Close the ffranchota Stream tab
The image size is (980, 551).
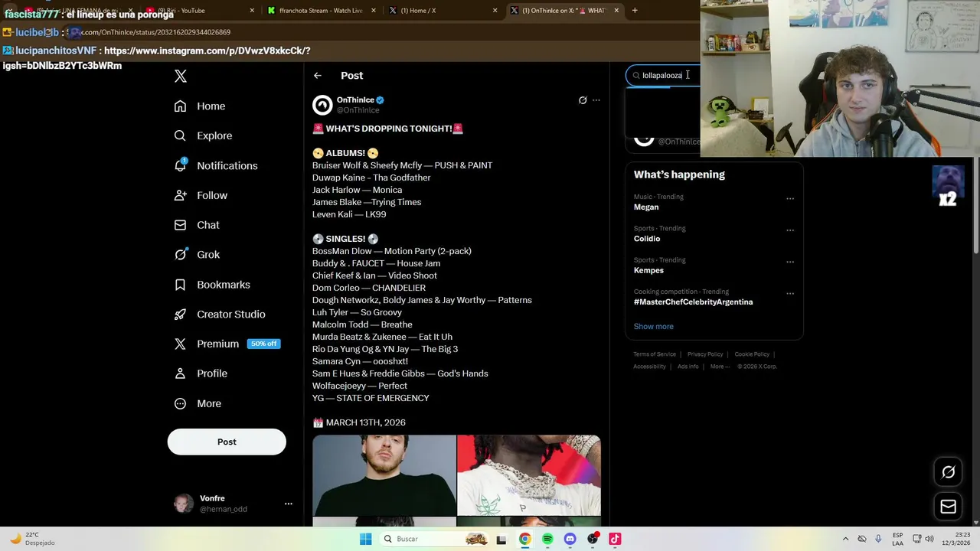pyautogui.click(x=374, y=11)
